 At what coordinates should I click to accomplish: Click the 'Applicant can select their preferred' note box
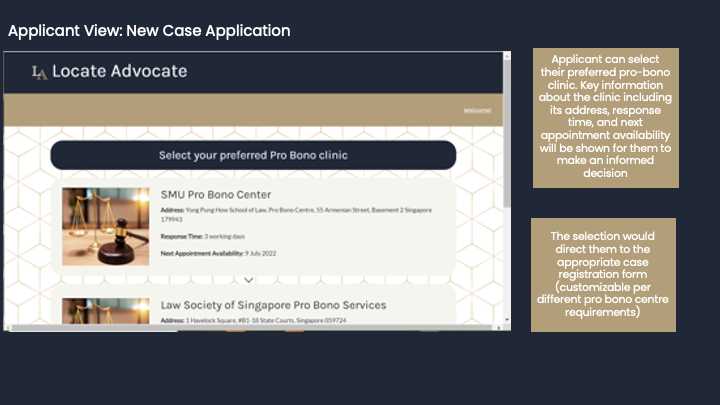pyautogui.click(x=606, y=118)
